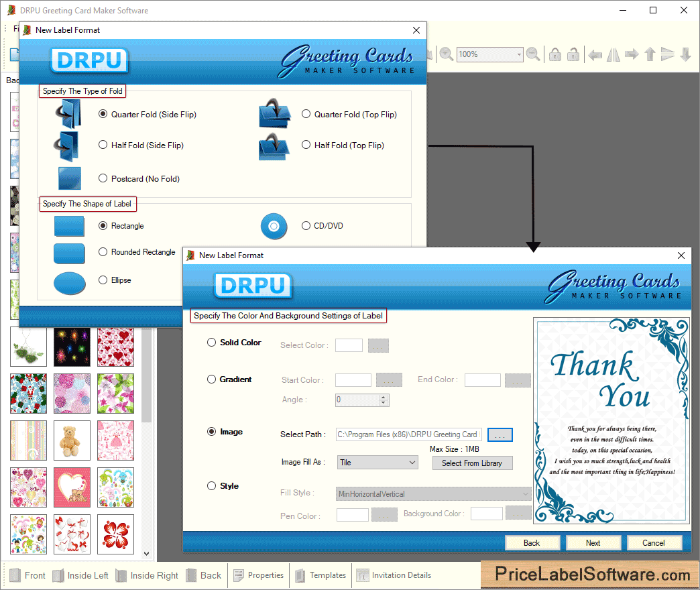
Task: Click the browse button next to Select Color
Action: [378, 345]
